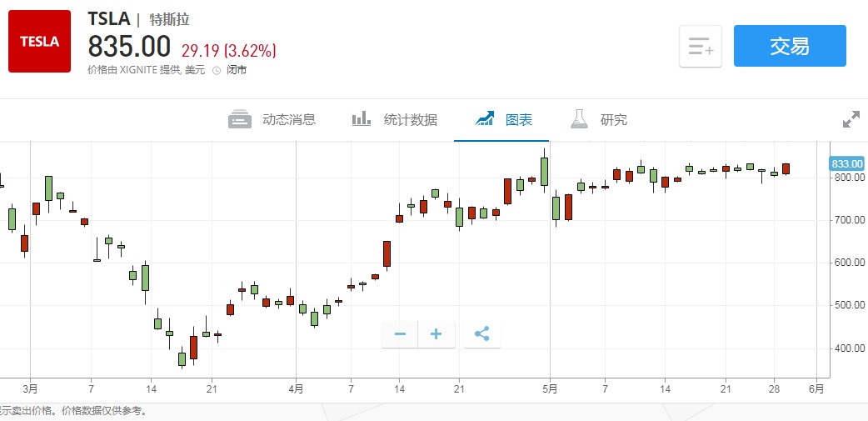Add TSLA to watchlist icon
This screenshot has width=868, height=421.
701,47
